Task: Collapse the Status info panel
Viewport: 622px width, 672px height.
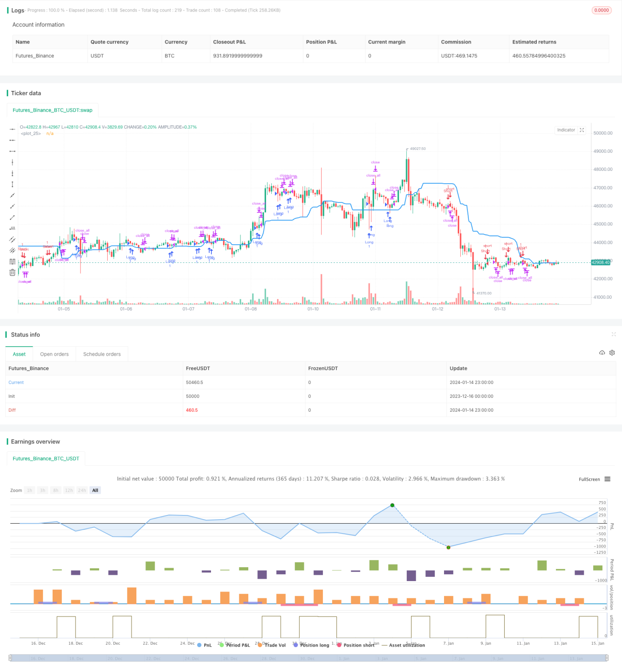Action: coord(614,334)
